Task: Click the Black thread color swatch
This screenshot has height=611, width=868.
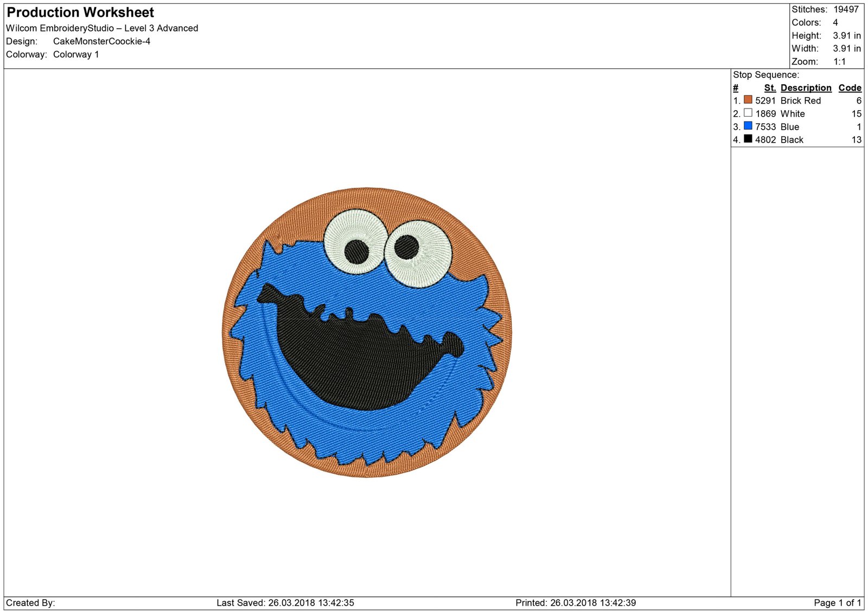Action: tap(748, 139)
